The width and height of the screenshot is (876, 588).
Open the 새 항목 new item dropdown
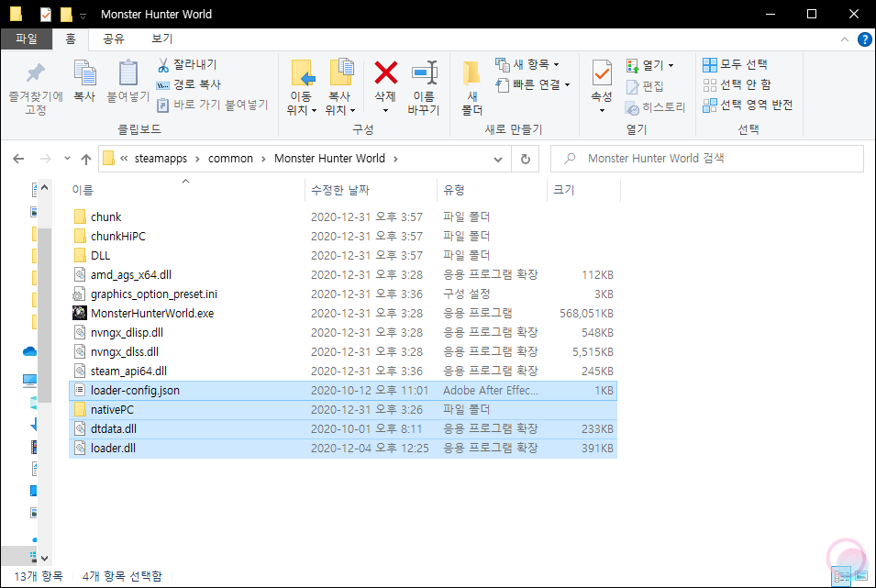pyautogui.click(x=527, y=65)
